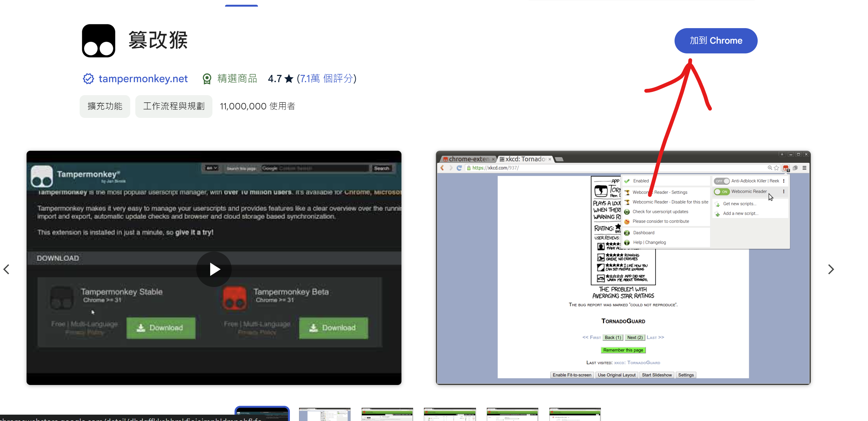The image size is (868, 421).
Task: Click the star rating icon
Action: tap(289, 79)
